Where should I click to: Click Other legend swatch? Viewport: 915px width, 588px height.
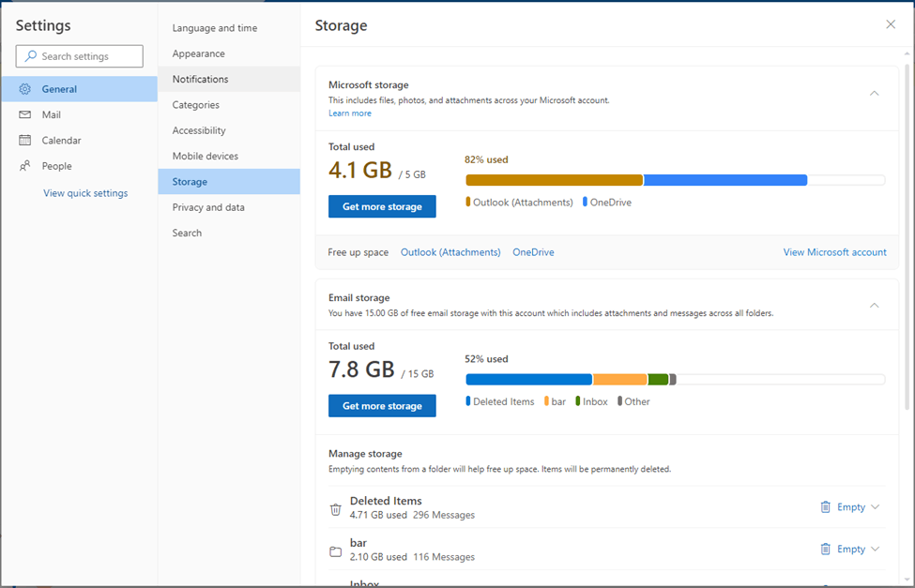tap(619, 400)
